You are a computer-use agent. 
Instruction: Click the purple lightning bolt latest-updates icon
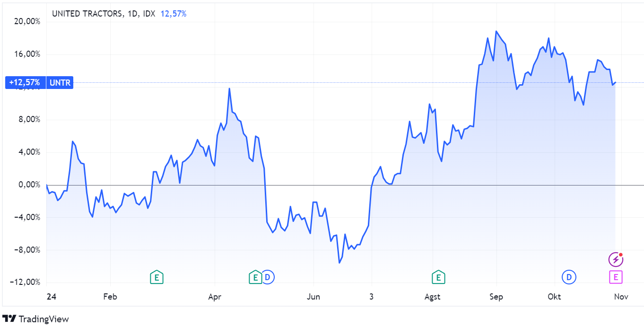(x=615, y=259)
